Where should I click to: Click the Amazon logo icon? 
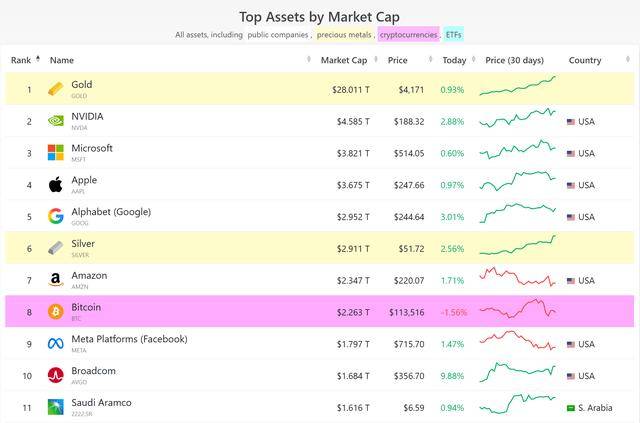[x=56, y=280]
